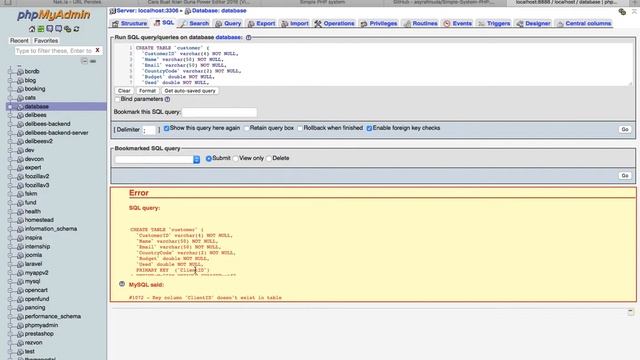Click the database icon beside laravel
This screenshot has width=640, height=360.
pos(20,264)
